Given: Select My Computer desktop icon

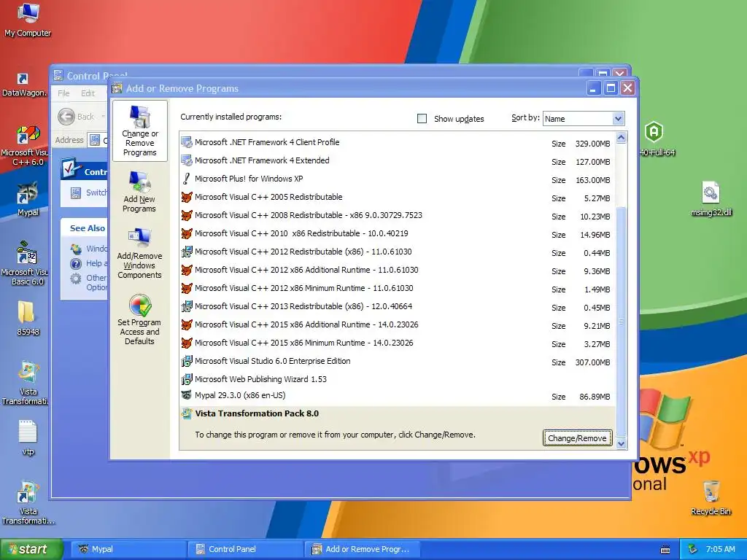Looking at the screenshot, I should 28,20.
